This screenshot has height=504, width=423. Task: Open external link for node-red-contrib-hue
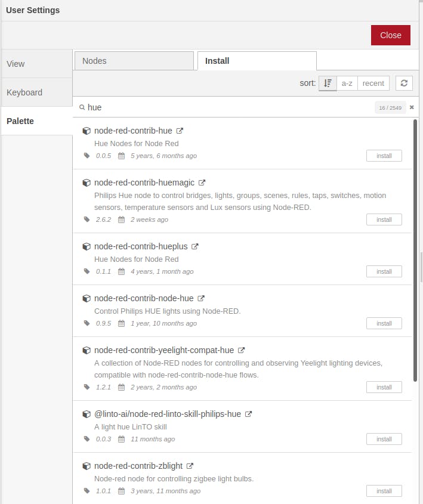point(180,131)
